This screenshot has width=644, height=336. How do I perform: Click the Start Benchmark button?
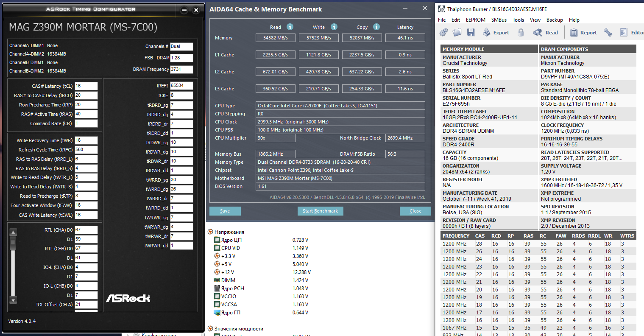pyautogui.click(x=320, y=211)
